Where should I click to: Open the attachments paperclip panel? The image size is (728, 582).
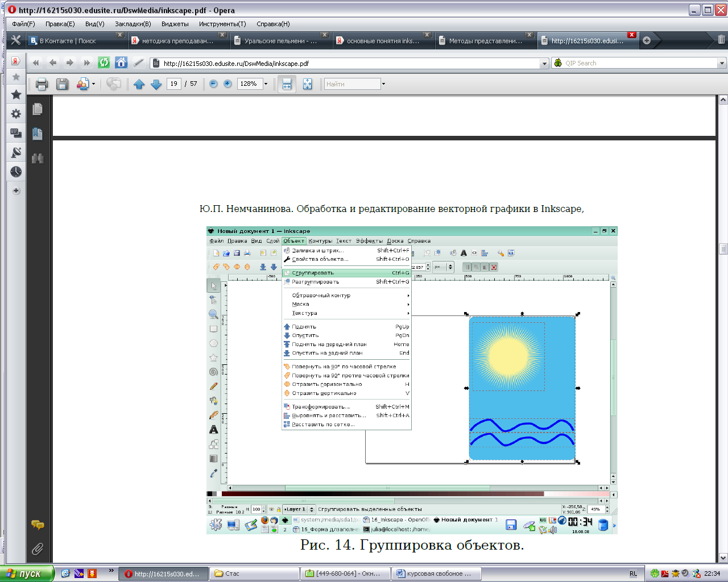[38, 548]
